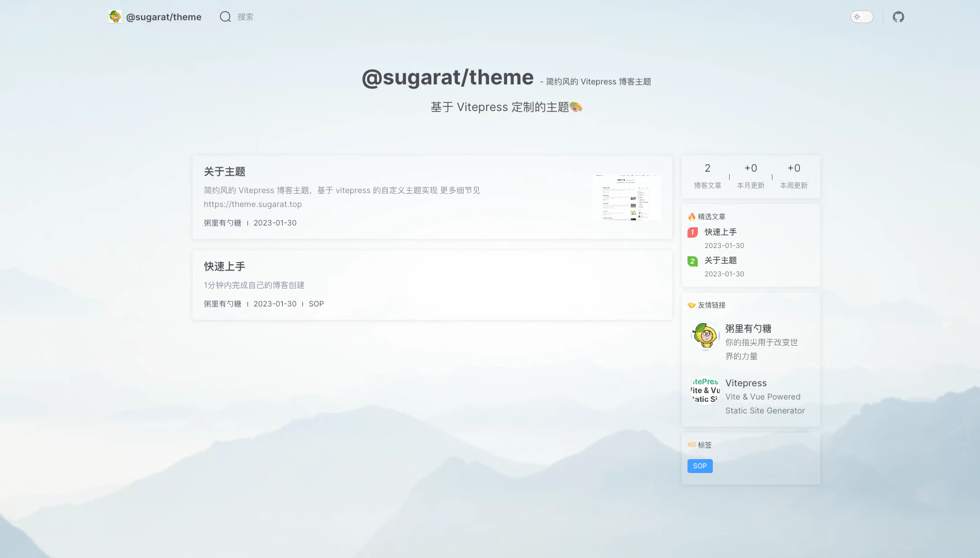Select the blue SOP tag

point(700,466)
